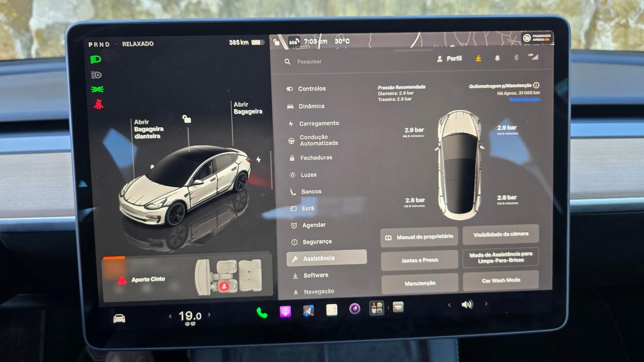Increase temperature with right arrow
The width and height of the screenshot is (644, 362).
pyautogui.click(x=209, y=315)
